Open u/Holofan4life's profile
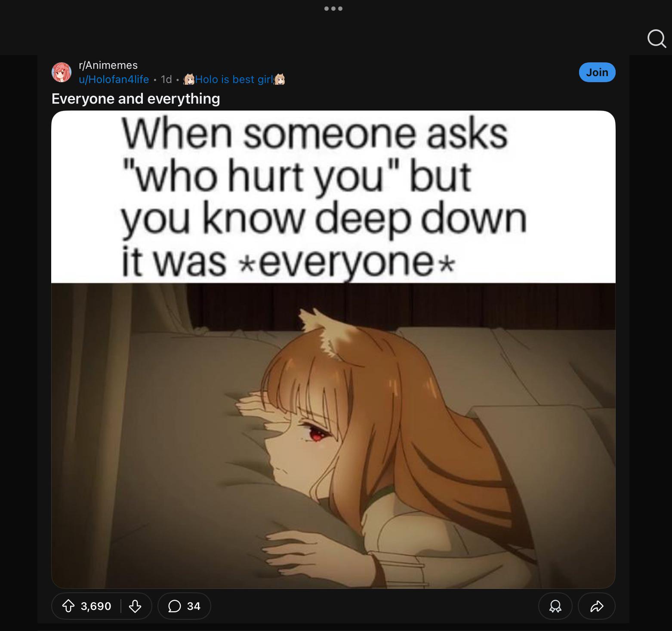Viewport: 672px width, 631px height. [114, 79]
